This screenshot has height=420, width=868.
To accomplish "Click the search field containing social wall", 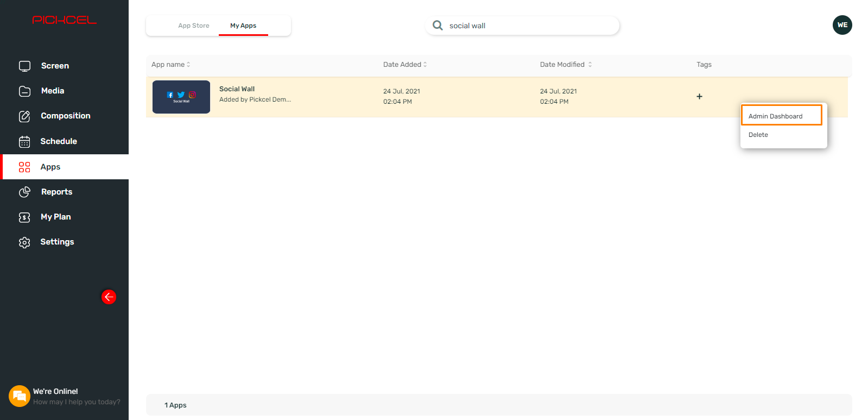I will [523, 26].
